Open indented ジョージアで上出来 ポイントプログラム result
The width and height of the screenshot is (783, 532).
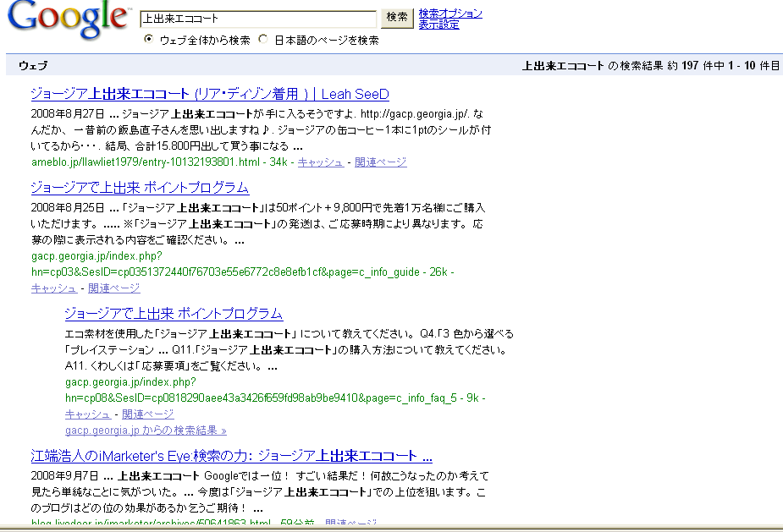click(174, 314)
